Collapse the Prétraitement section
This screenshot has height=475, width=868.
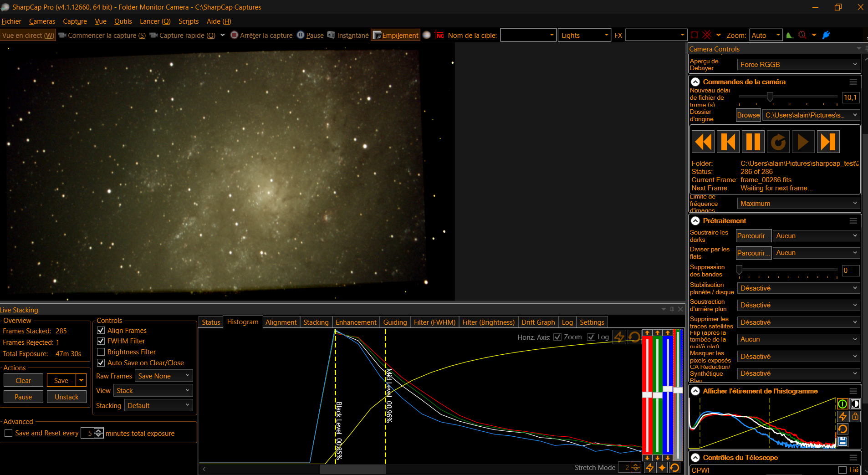coord(695,221)
